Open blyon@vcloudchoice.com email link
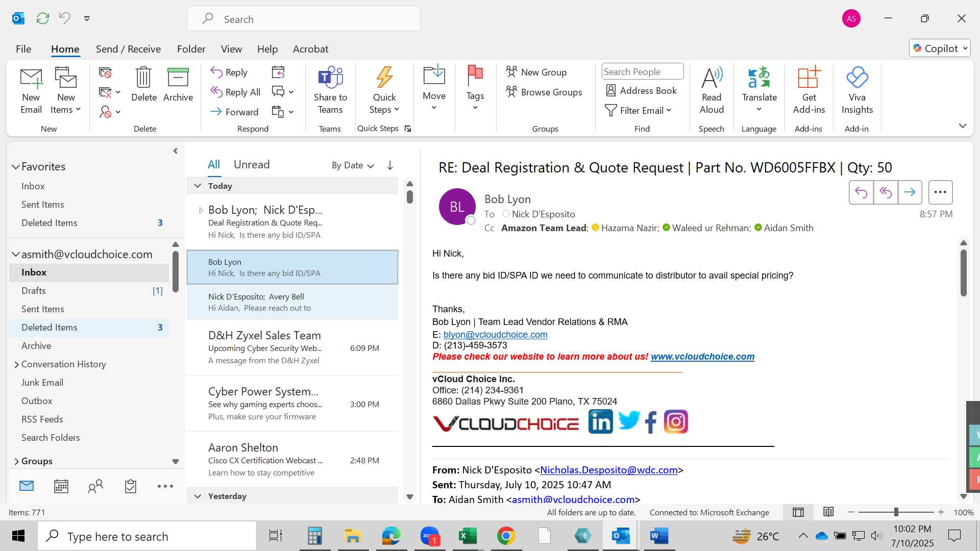This screenshot has height=551, width=980. click(495, 335)
